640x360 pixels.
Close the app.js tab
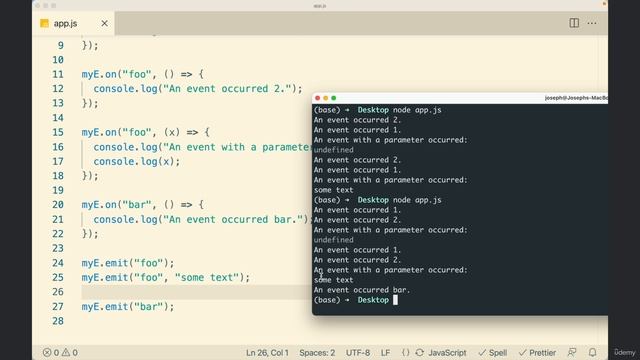[104, 23]
